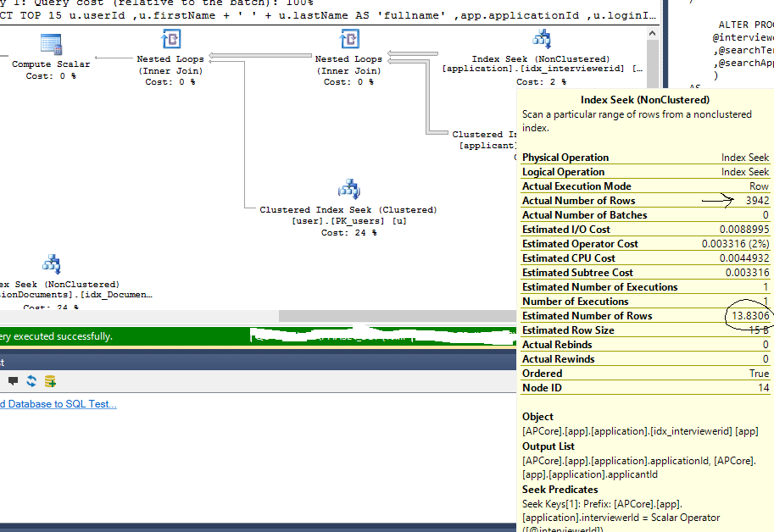The height and width of the screenshot is (532, 774).
Task: Click 'Node ID' row in tooltip
Action: click(x=646, y=387)
